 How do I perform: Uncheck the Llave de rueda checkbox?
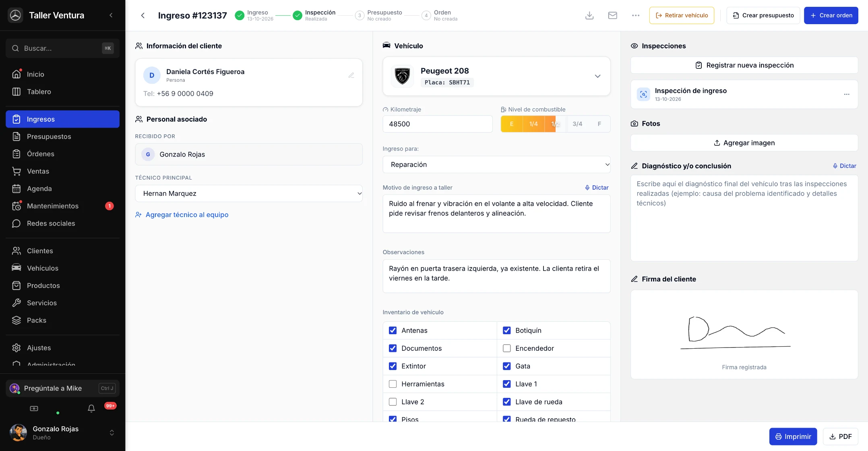click(x=507, y=402)
